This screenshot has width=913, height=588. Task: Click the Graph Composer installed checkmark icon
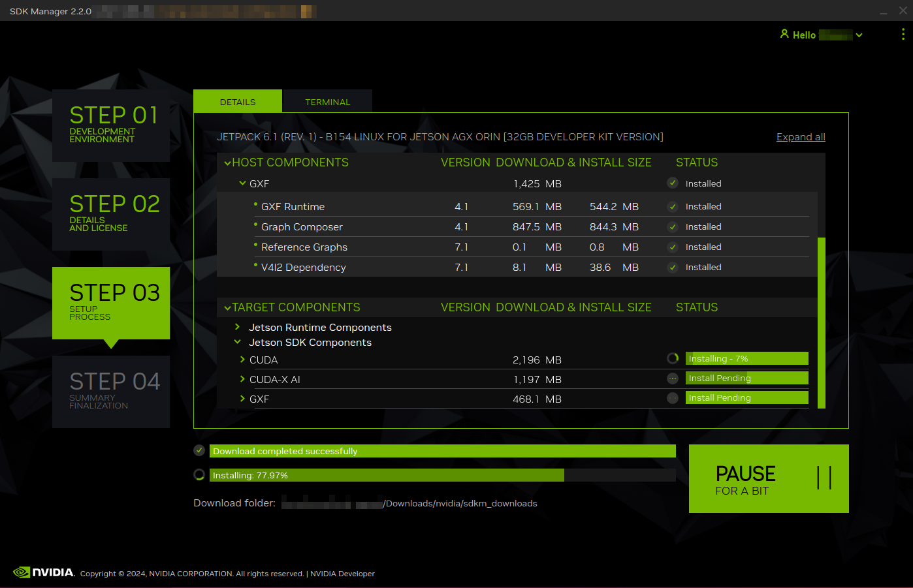673,227
